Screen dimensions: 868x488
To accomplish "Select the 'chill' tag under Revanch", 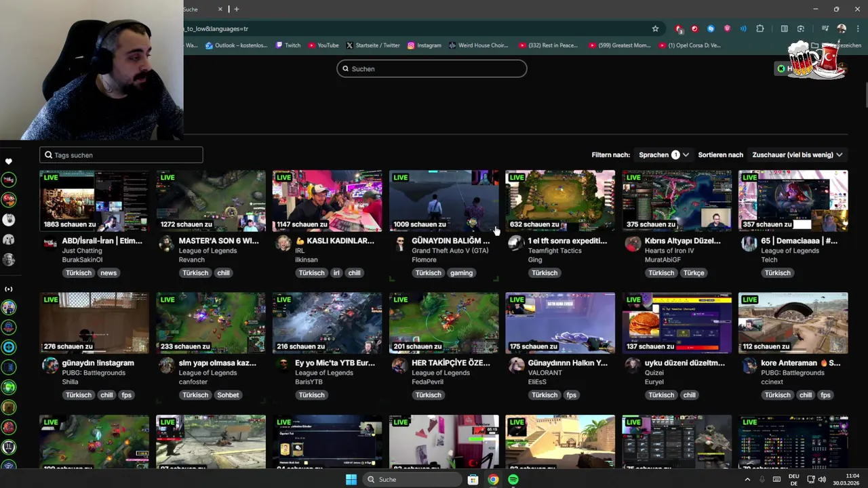I will coord(223,273).
